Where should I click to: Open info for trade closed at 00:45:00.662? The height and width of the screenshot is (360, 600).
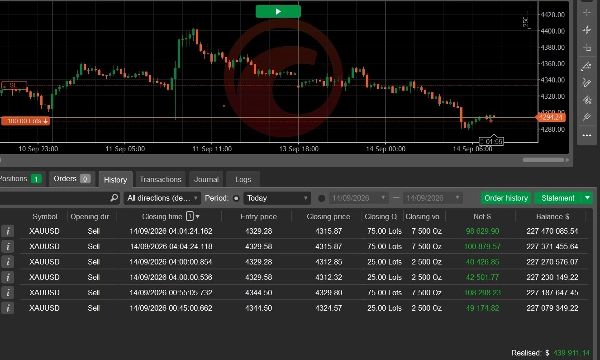pyautogui.click(x=8, y=308)
